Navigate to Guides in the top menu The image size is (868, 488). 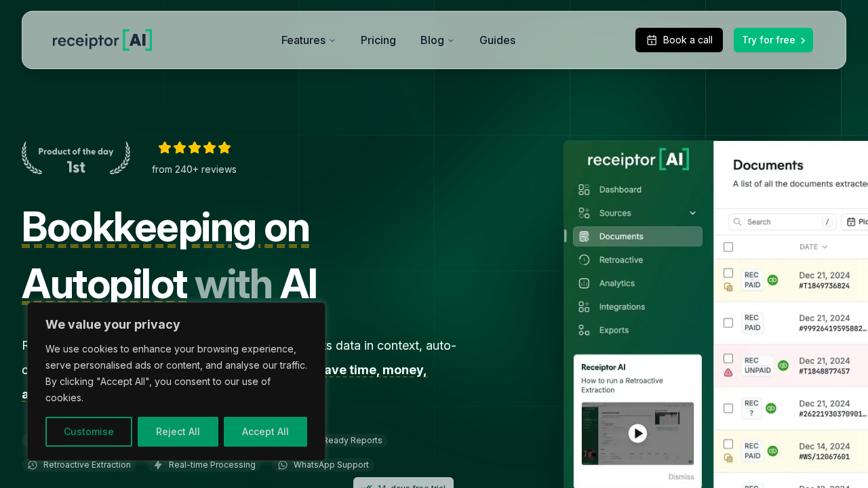click(x=497, y=40)
